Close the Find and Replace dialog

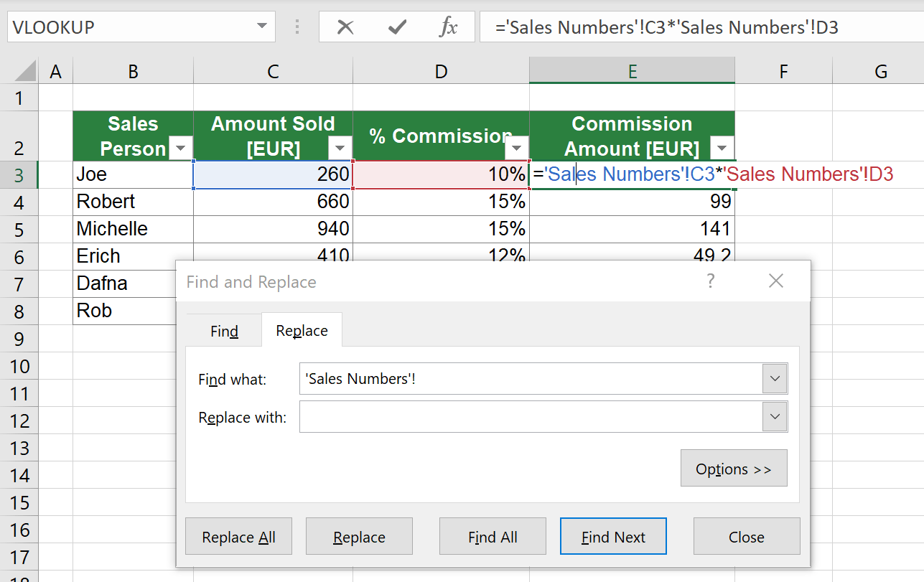pos(747,535)
